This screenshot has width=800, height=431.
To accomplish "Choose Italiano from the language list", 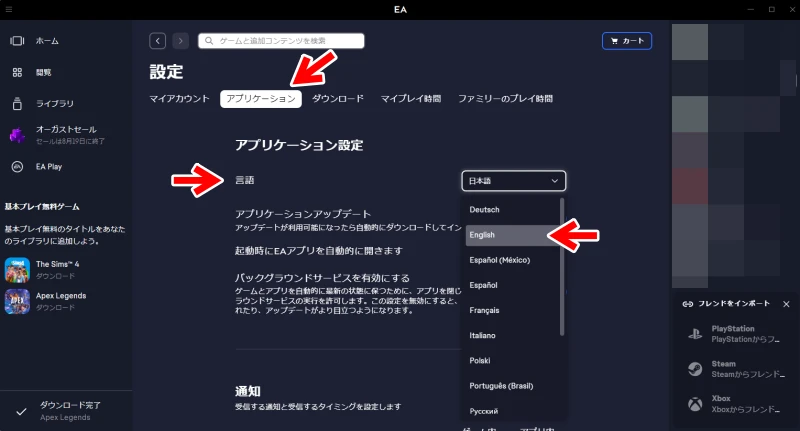I will click(x=512, y=336).
